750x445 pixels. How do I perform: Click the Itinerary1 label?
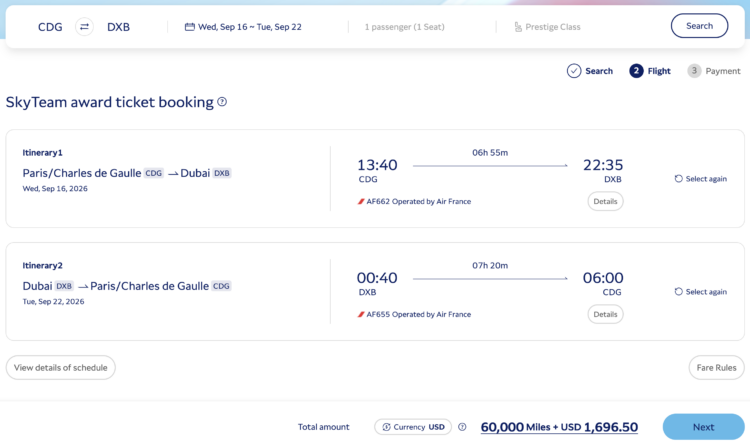pyautogui.click(x=43, y=153)
